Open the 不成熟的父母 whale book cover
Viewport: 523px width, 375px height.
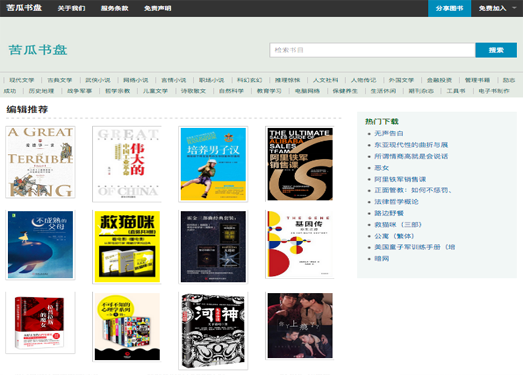coord(40,245)
